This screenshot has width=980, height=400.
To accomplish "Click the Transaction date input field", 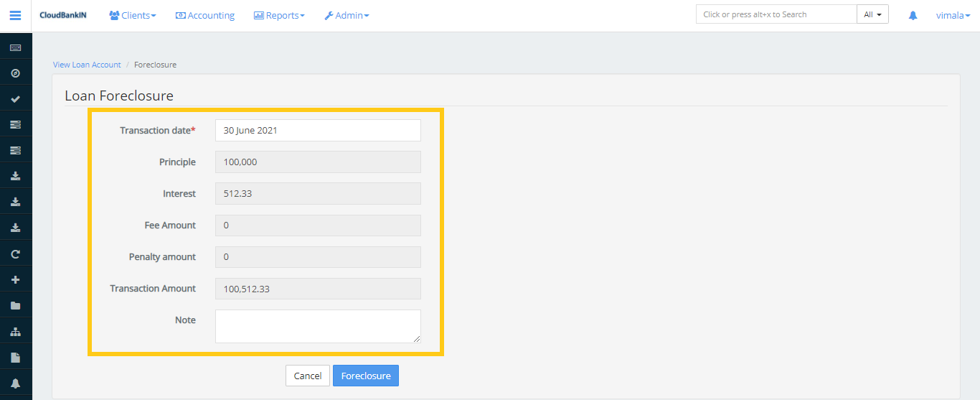I will [318, 131].
